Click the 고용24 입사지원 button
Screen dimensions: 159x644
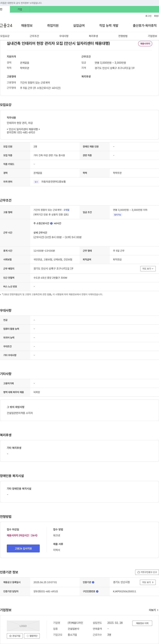(x=23, y=548)
